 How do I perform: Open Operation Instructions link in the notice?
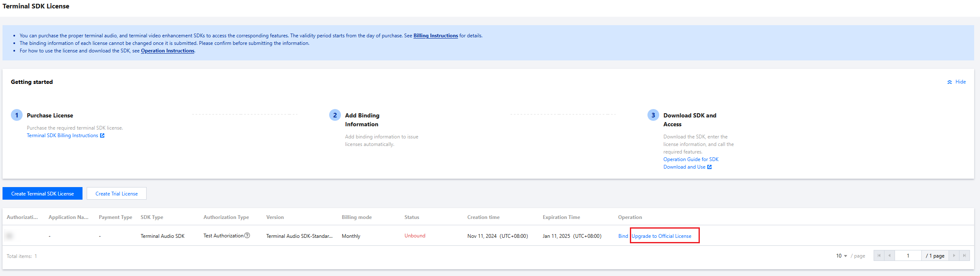tap(168, 51)
